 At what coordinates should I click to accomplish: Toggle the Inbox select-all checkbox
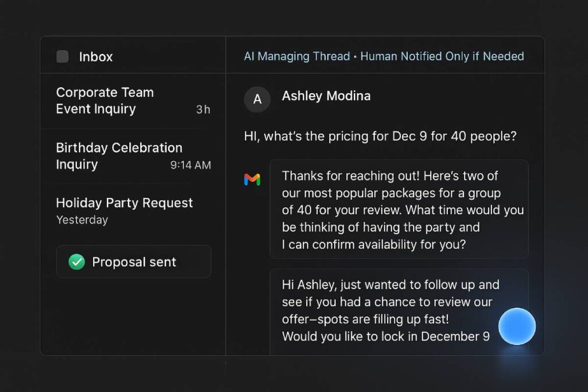63,57
